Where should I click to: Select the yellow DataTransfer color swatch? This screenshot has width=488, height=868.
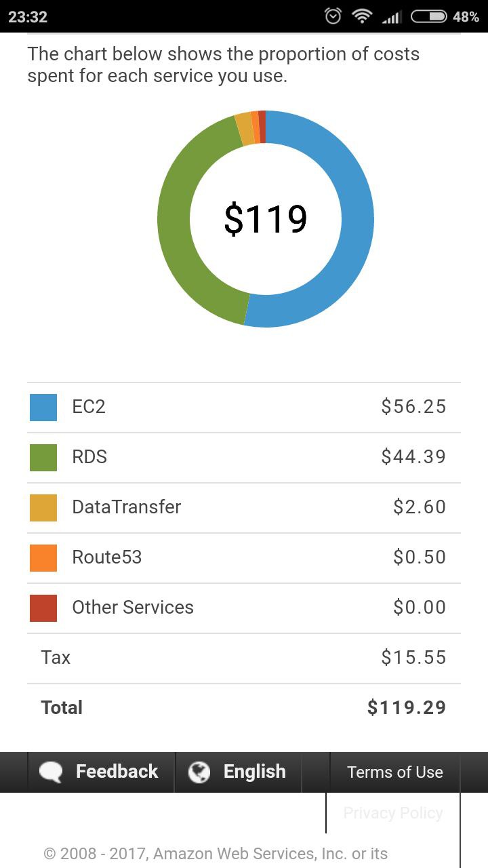(x=43, y=508)
